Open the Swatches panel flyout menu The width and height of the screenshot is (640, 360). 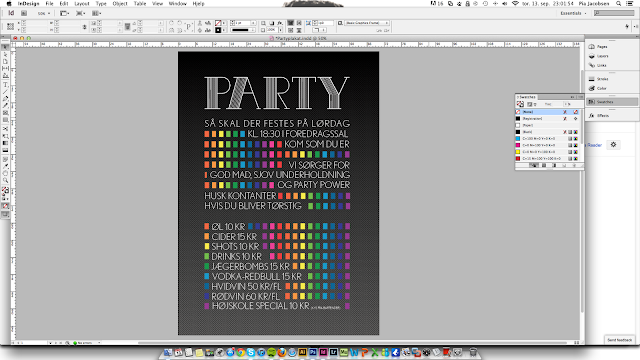(x=580, y=97)
